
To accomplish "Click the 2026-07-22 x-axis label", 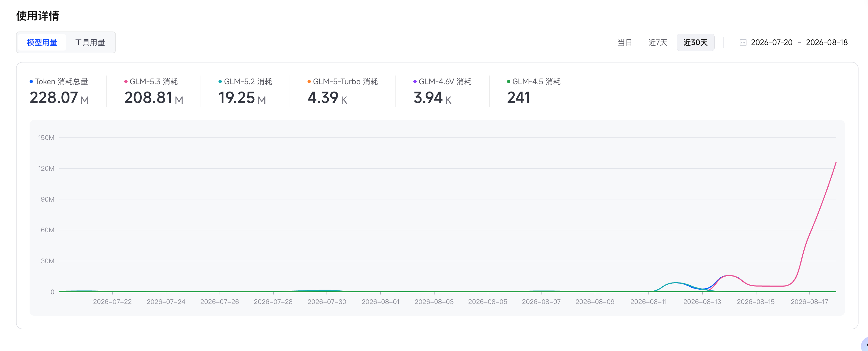I will coord(112,302).
